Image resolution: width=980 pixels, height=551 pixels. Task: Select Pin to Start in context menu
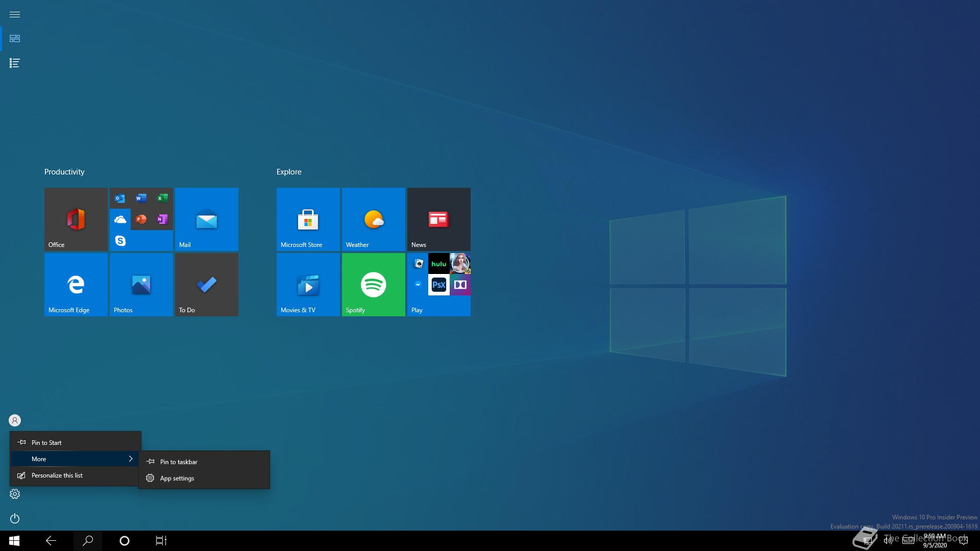coord(76,442)
